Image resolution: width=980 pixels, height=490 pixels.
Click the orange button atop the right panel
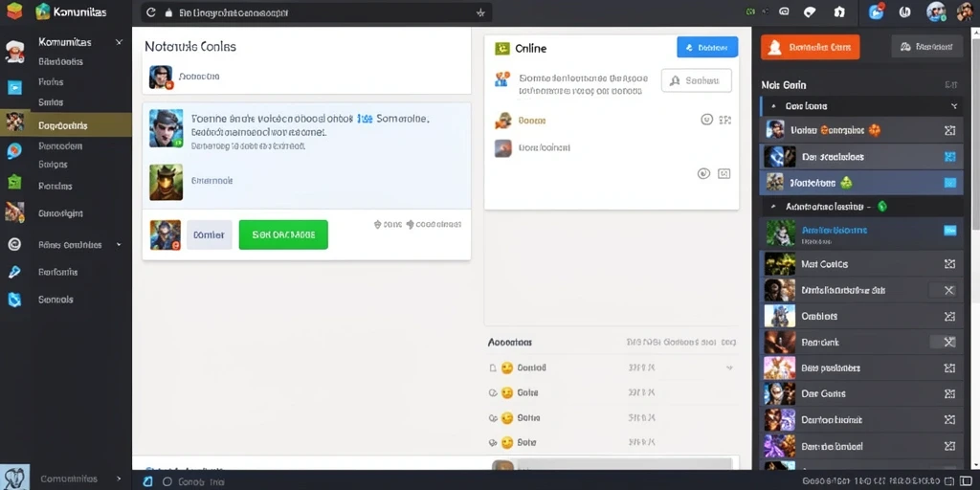[x=810, y=47]
